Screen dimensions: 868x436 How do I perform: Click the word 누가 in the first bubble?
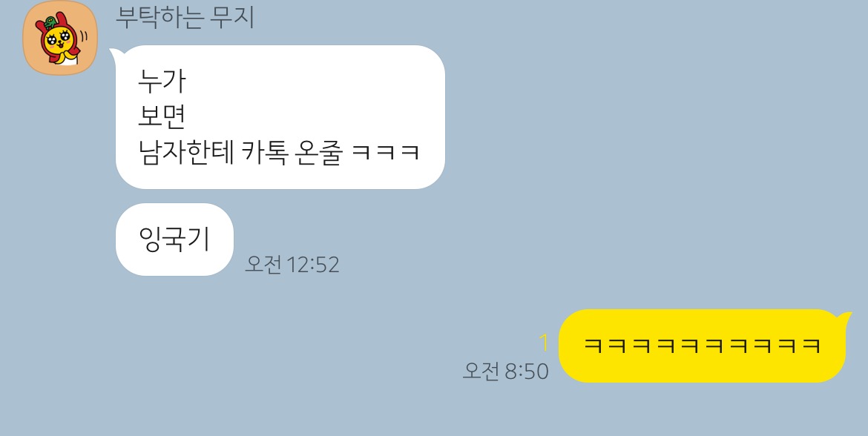point(162,82)
